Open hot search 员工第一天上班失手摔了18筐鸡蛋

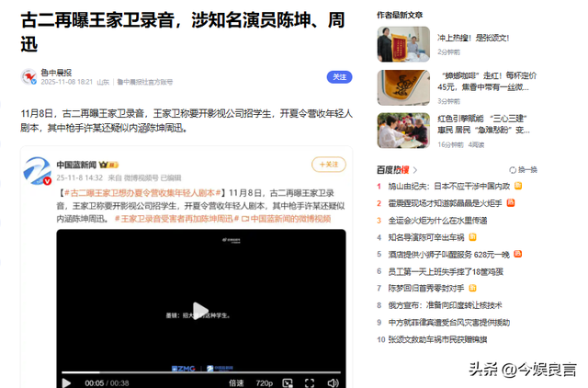point(446,271)
